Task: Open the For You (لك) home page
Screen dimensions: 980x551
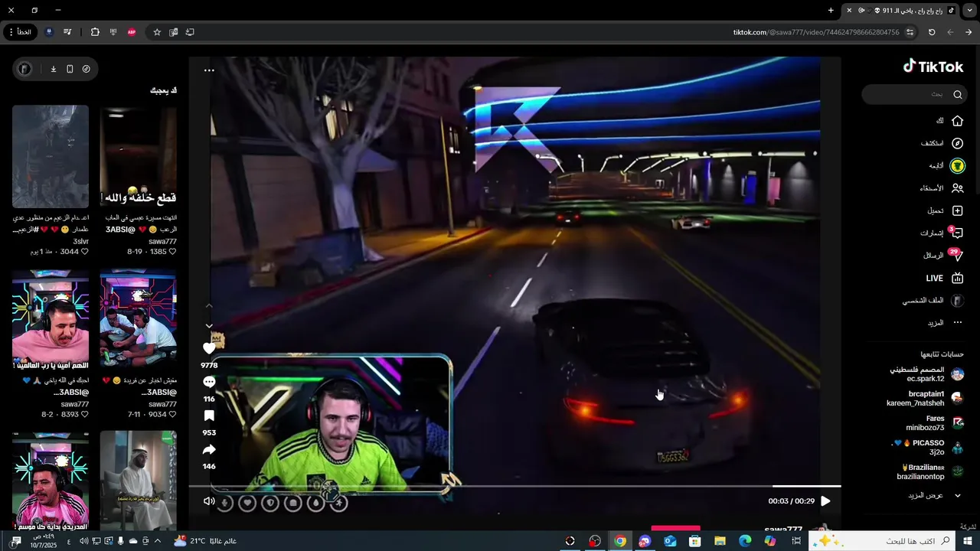Action: pos(949,121)
